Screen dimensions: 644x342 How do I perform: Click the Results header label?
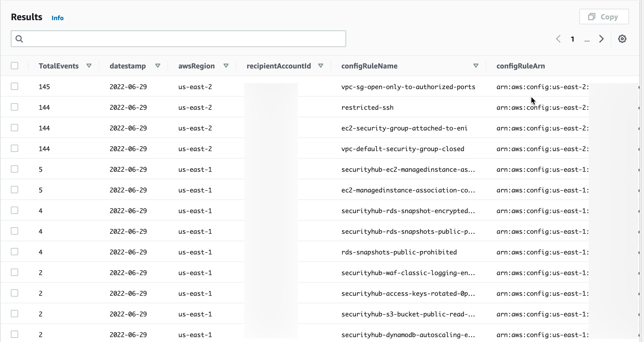pos(26,17)
